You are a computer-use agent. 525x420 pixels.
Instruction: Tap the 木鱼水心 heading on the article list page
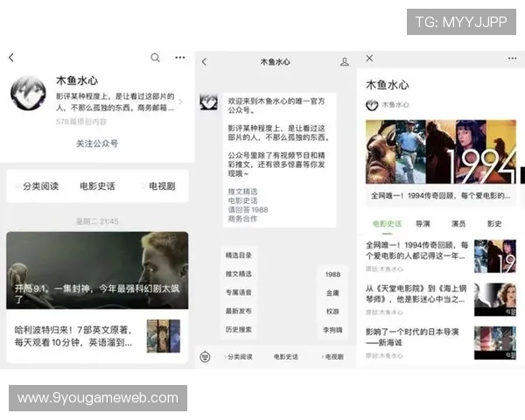coord(388,85)
